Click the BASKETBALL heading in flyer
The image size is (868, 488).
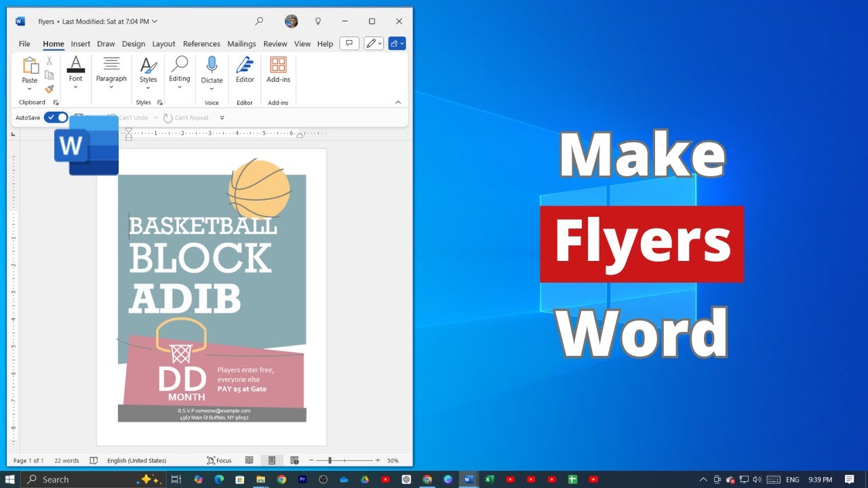click(x=203, y=226)
